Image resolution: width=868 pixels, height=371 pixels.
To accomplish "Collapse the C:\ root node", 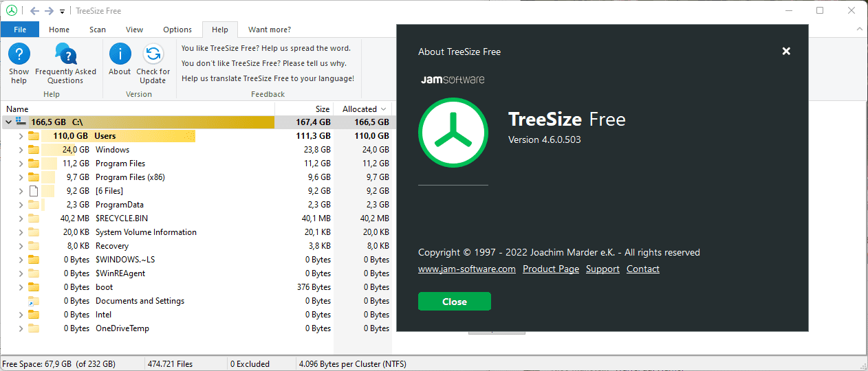I will click(8, 122).
